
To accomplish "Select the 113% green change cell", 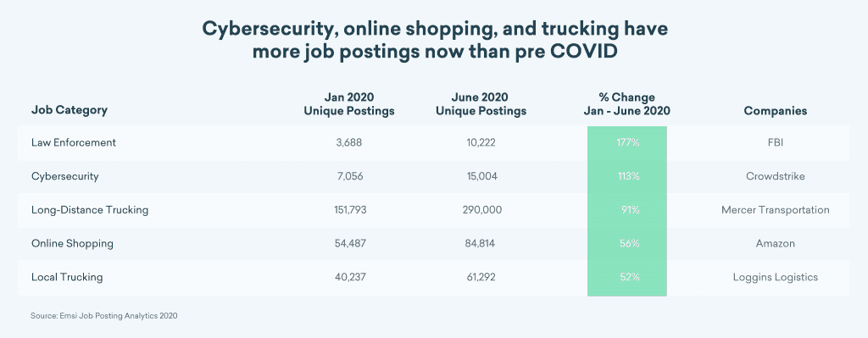I will (x=627, y=177).
